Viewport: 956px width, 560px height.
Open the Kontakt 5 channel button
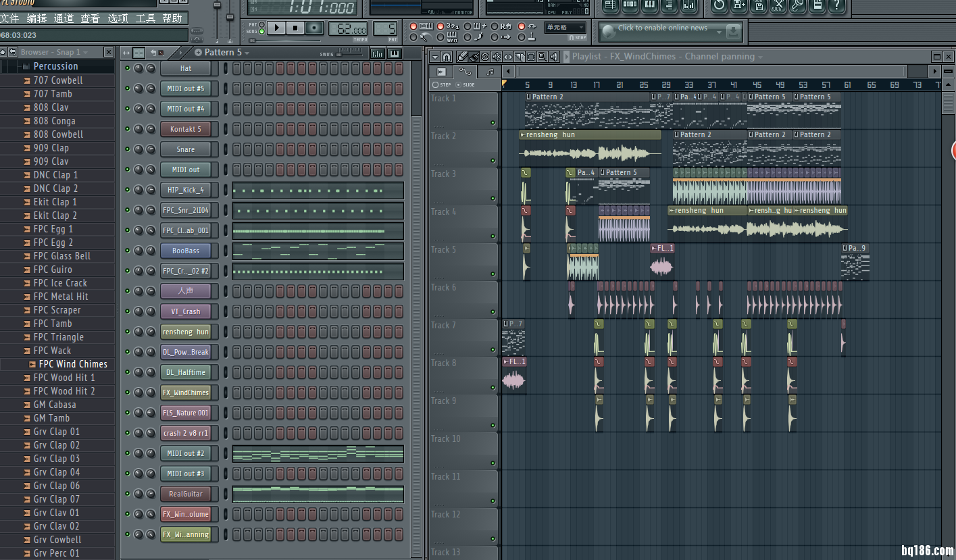(x=186, y=129)
